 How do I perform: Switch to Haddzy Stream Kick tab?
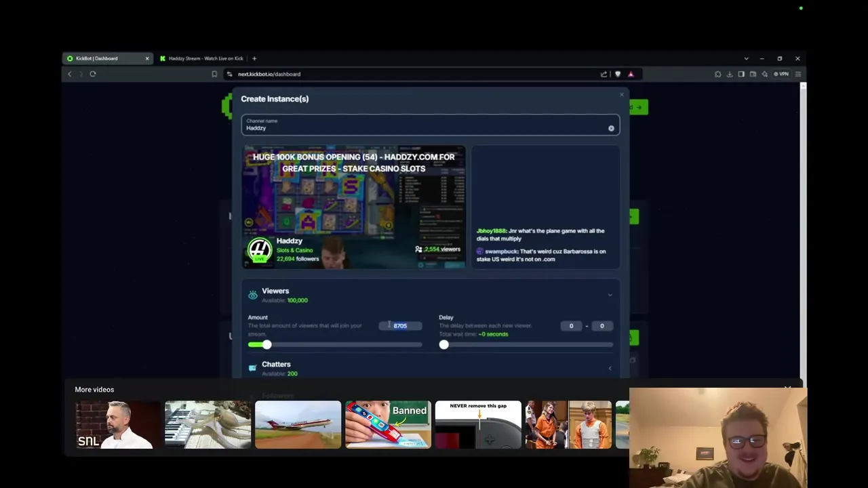[201, 58]
